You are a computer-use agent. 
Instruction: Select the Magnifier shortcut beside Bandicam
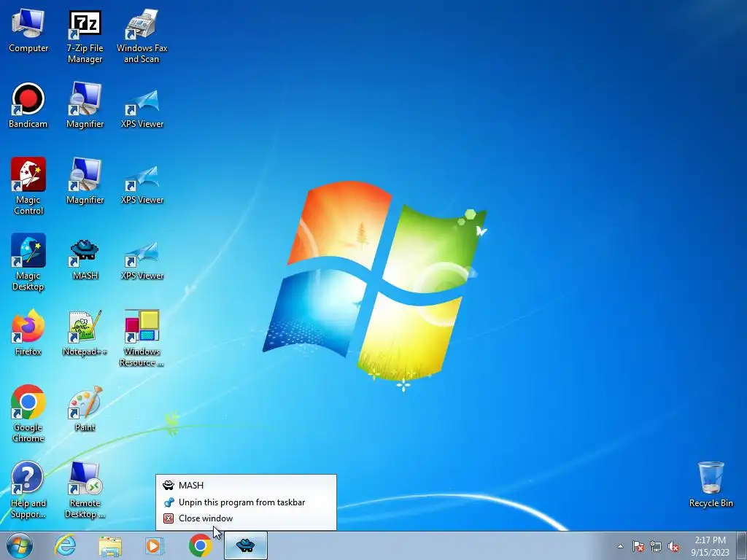85,106
